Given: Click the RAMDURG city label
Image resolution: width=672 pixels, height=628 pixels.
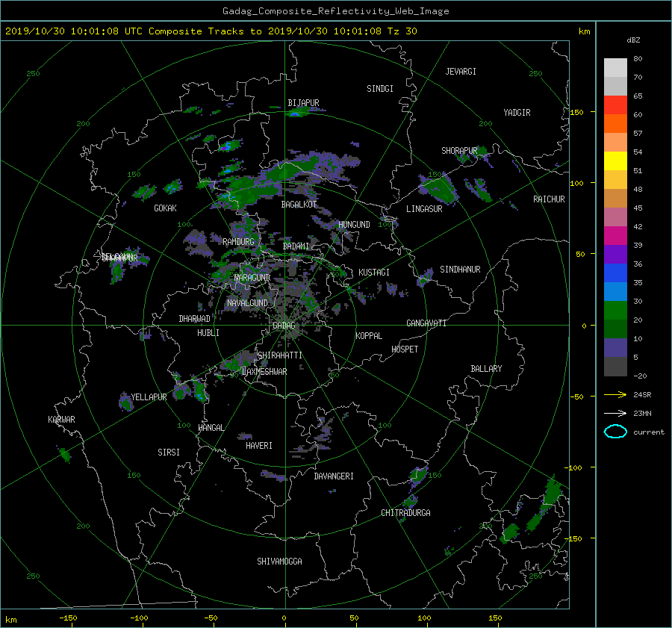Looking at the screenshot, I should 238,242.
